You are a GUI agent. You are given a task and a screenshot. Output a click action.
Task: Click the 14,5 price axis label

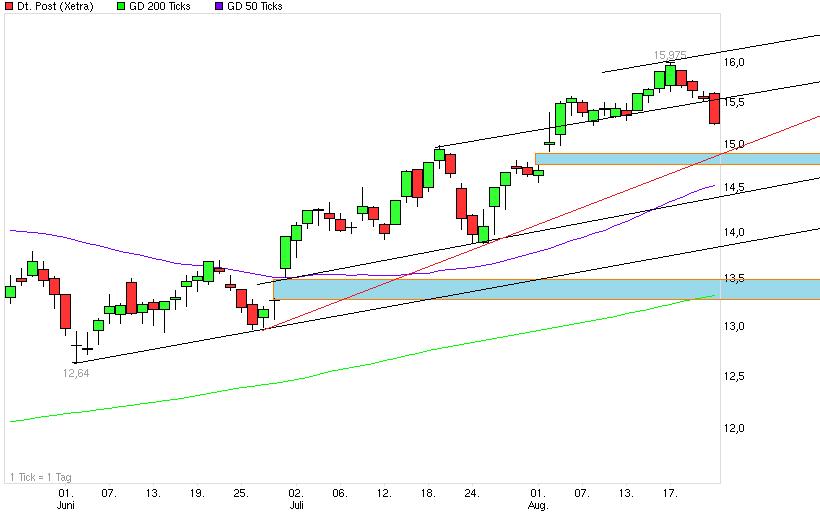(734, 187)
